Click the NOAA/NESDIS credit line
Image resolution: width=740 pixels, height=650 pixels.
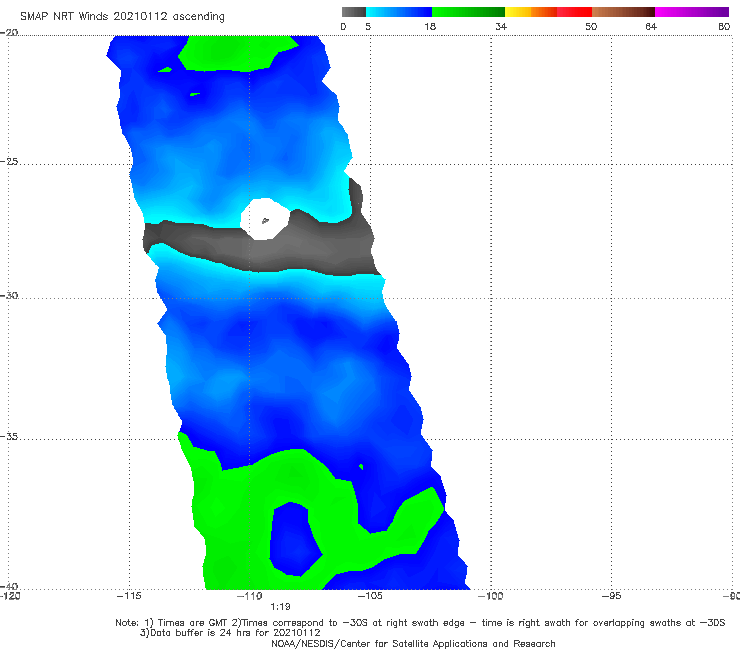pos(413,644)
